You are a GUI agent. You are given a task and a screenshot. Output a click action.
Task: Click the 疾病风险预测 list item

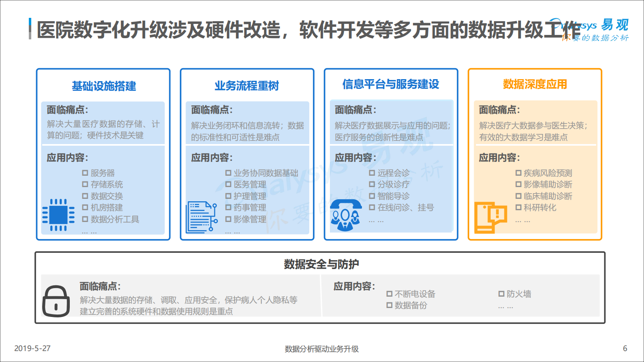pos(544,173)
